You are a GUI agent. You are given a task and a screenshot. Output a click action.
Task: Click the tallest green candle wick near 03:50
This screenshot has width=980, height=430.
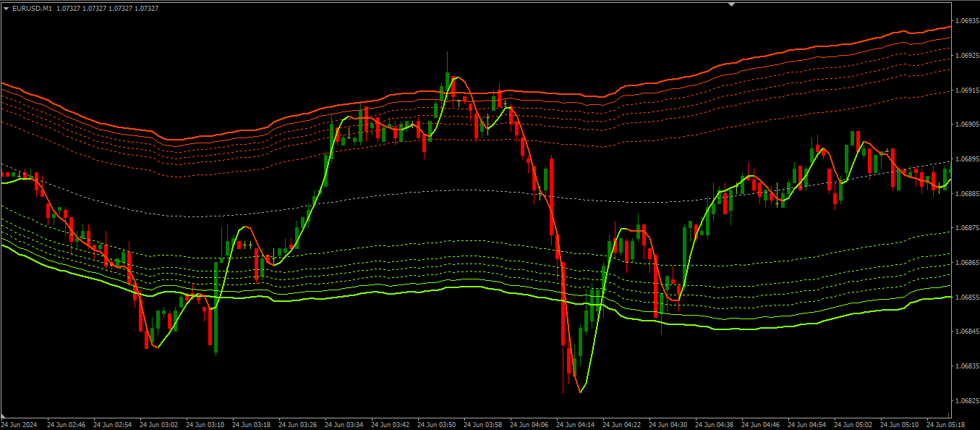click(447, 59)
